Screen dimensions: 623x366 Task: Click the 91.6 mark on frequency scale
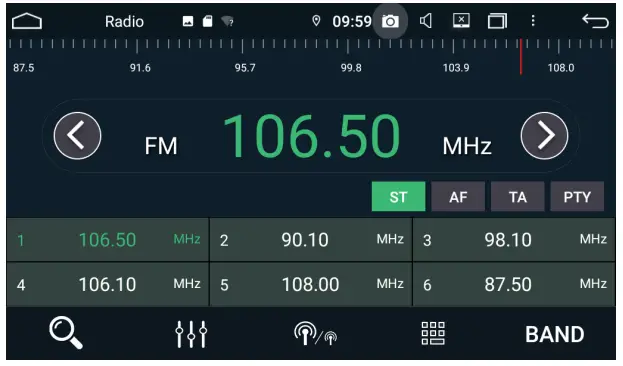(140, 68)
